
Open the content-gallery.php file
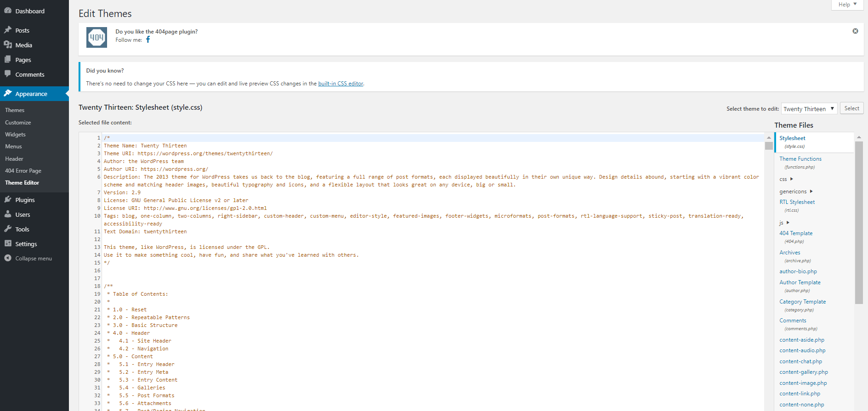tap(804, 372)
